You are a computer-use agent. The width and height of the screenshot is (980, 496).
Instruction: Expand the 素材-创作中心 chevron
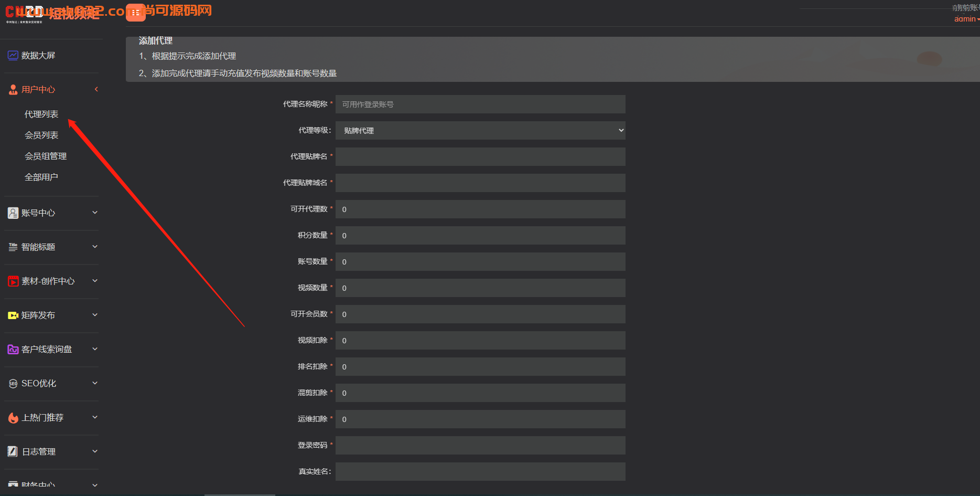pos(95,281)
